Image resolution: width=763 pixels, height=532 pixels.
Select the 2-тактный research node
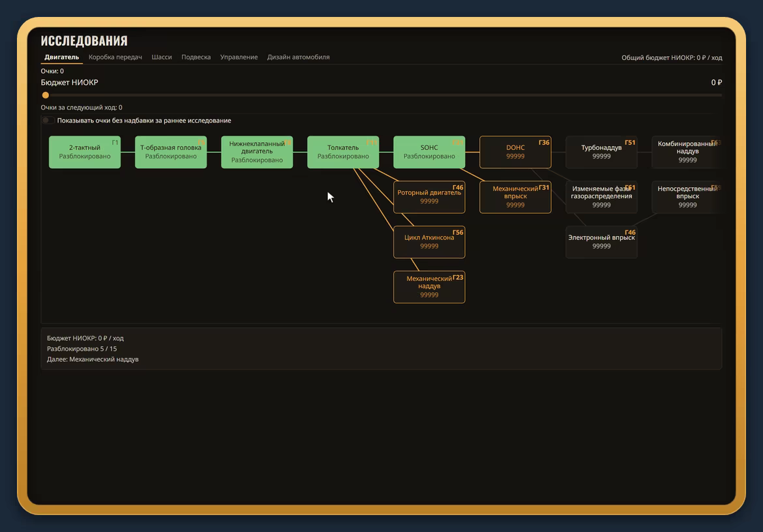85,152
